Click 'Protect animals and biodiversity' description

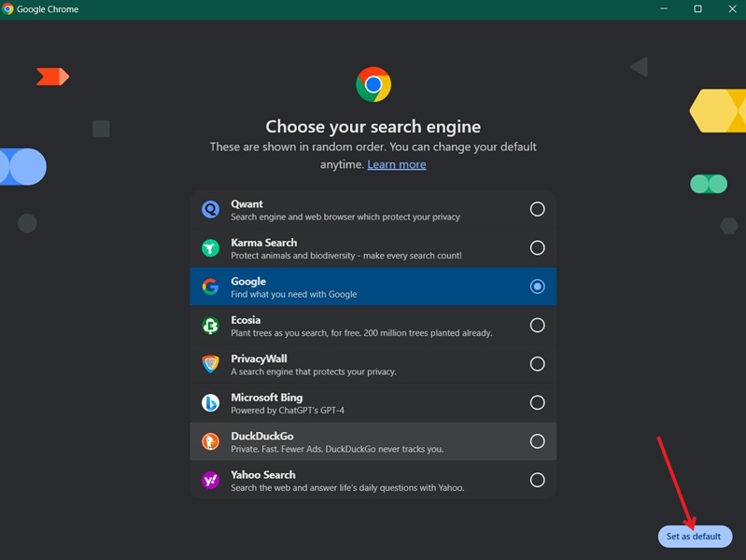pos(345,256)
